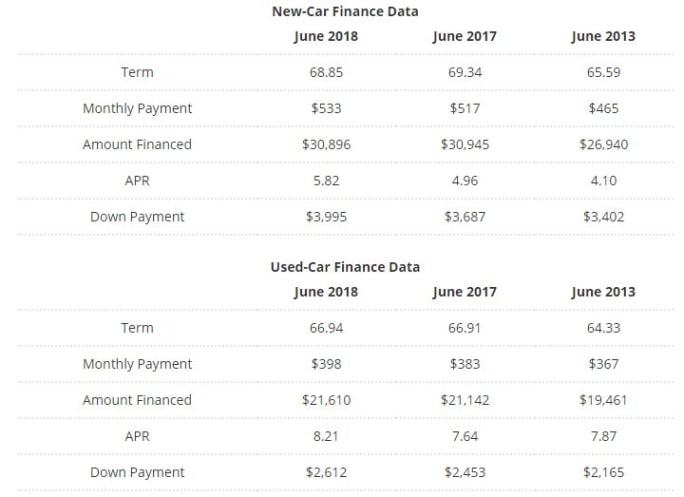The width and height of the screenshot is (684, 497).
Task: Select the new-car June 2018 term 68.85
Action: (326, 73)
